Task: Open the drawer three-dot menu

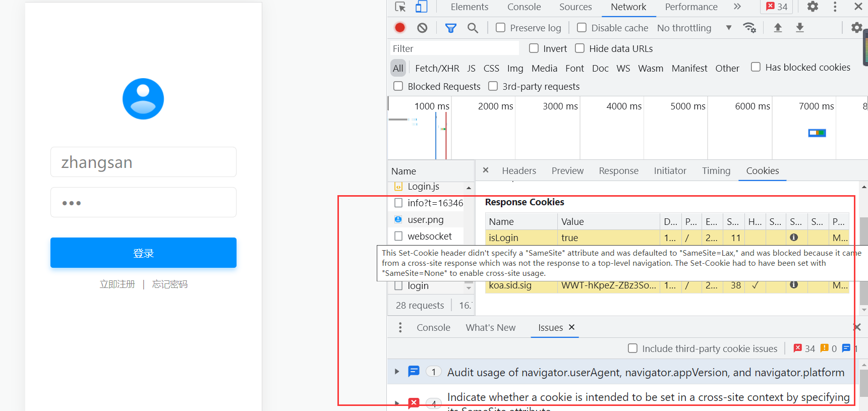Action: [x=400, y=328]
